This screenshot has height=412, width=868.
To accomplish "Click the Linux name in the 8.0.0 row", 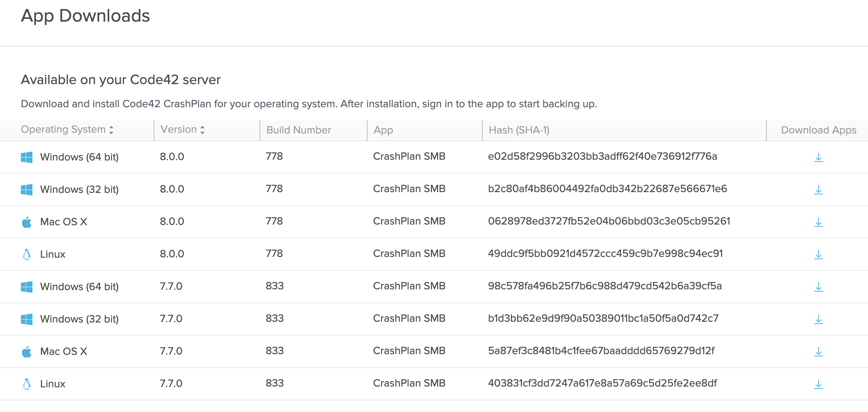I will point(53,254).
